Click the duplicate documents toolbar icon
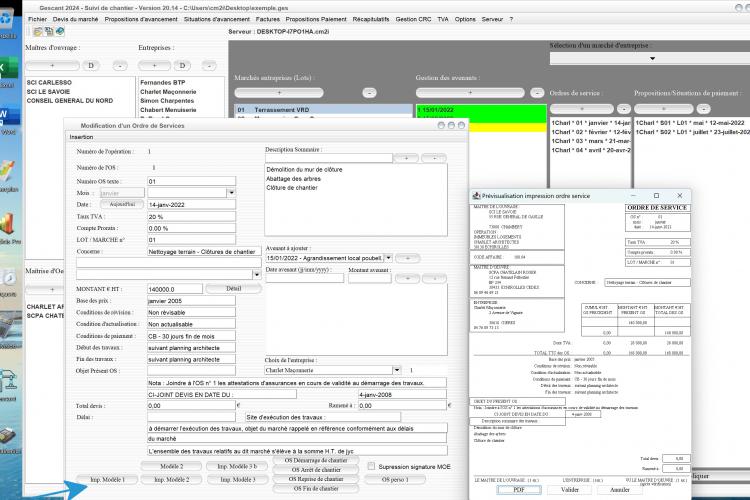The height and width of the screenshot is (500, 750). point(49,32)
